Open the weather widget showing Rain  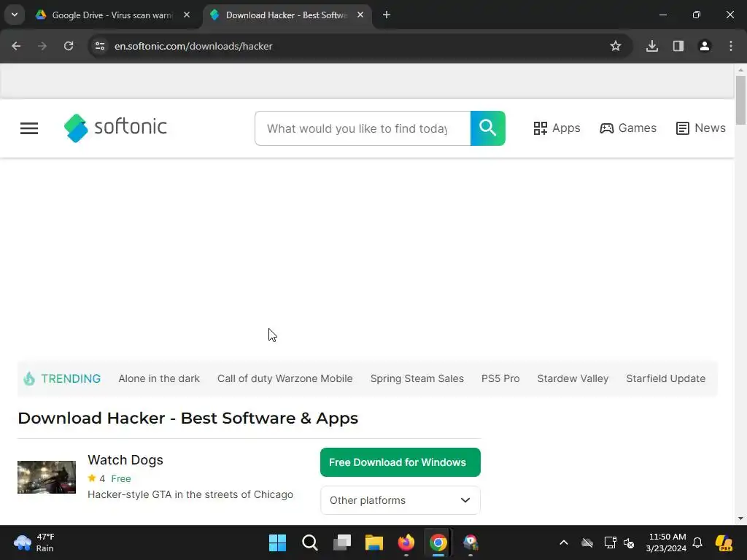34,542
